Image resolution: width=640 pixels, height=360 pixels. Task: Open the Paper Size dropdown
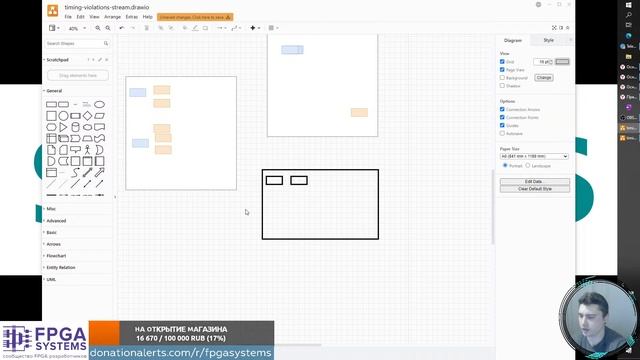[534, 156]
